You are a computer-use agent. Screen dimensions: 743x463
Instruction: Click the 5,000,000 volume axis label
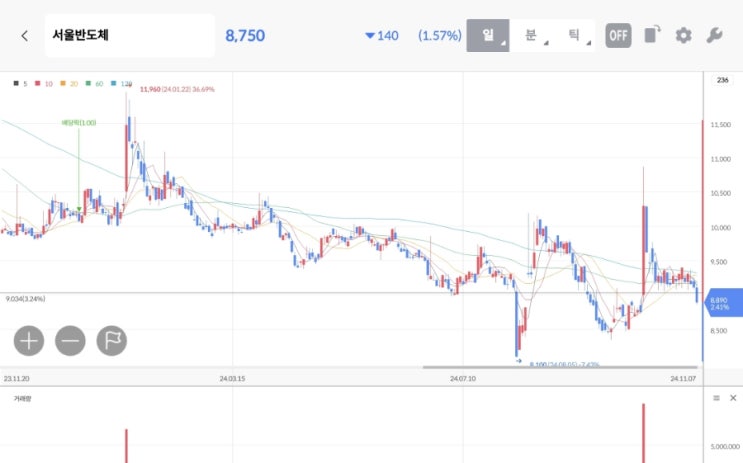click(x=725, y=446)
